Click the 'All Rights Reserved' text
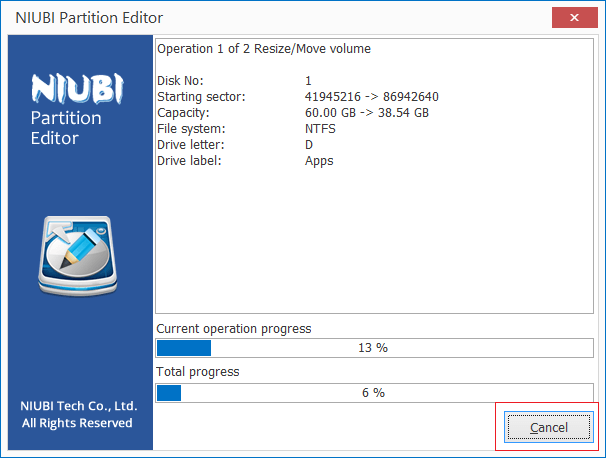This screenshot has width=606, height=458. [x=77, y=423]
